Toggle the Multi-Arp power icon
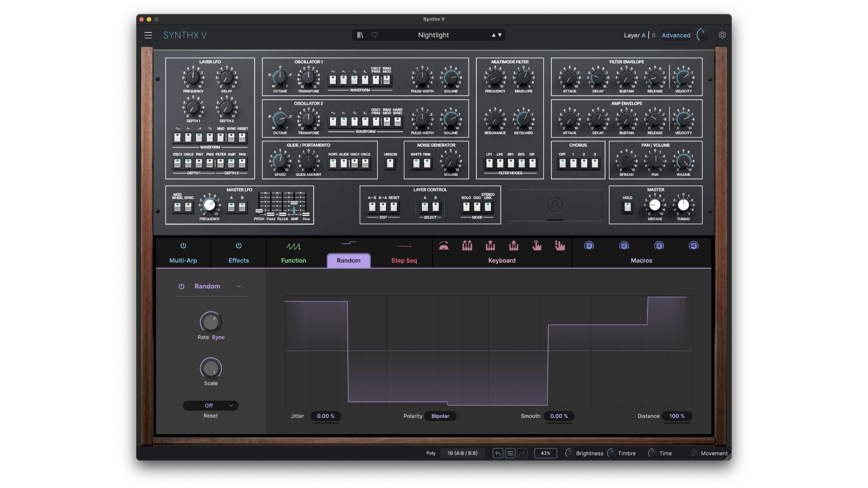Viewport: 868px width, 488px height. pyautogui.click(x=183, y=246)
